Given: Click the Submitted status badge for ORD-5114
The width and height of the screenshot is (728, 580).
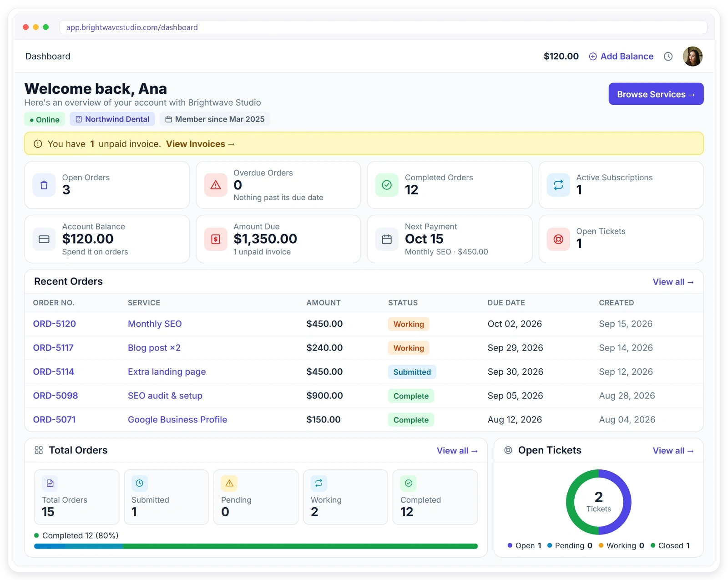Looking at the screenshot, I should tap(412, 372).
